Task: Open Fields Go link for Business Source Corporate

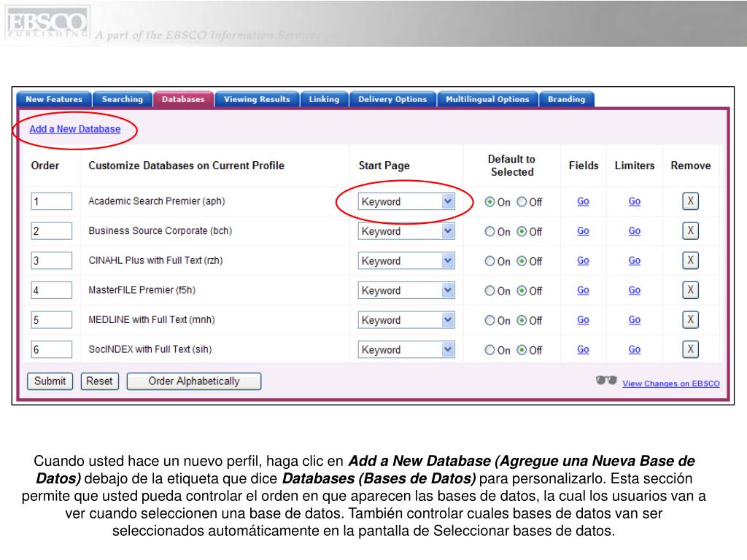Action: click(583, 231)
